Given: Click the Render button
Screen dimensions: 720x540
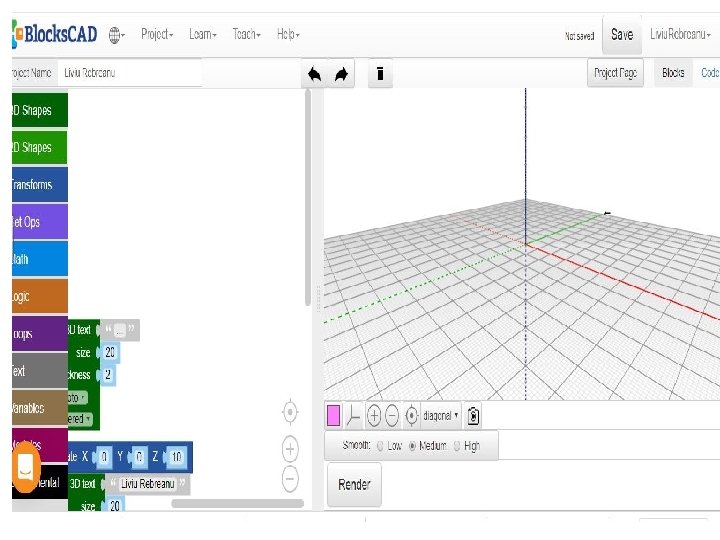Looking at the screenshot, I should point(354,484).
